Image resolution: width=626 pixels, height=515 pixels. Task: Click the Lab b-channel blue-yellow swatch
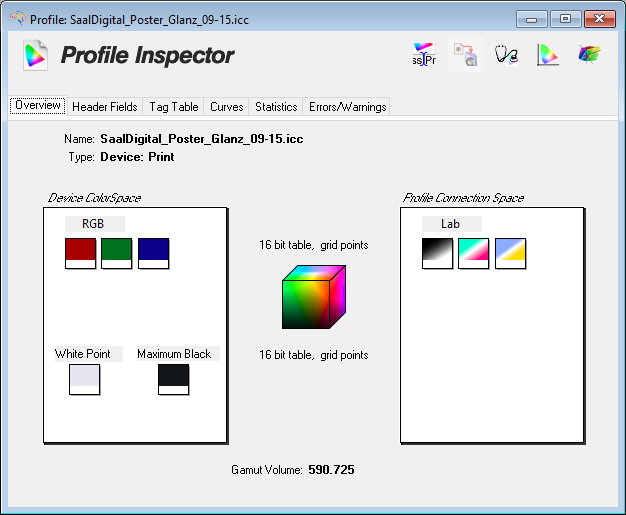(x=510, y=253)
